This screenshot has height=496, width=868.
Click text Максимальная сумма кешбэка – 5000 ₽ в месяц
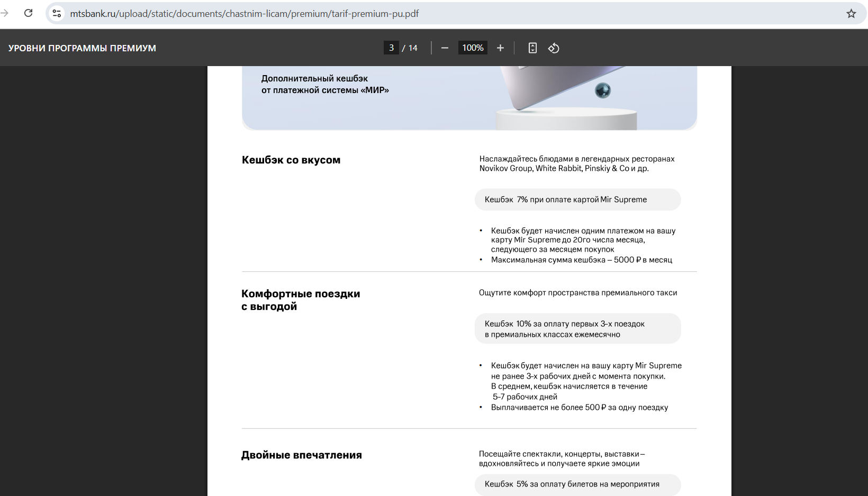coord(582,260)
